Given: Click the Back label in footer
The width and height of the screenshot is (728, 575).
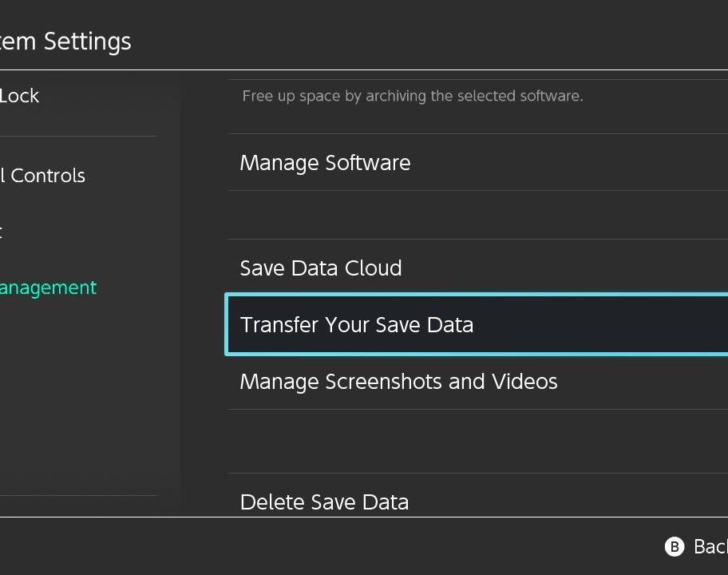Looking at the screenshot, I should pyautogui.click(x=710, y=546).
